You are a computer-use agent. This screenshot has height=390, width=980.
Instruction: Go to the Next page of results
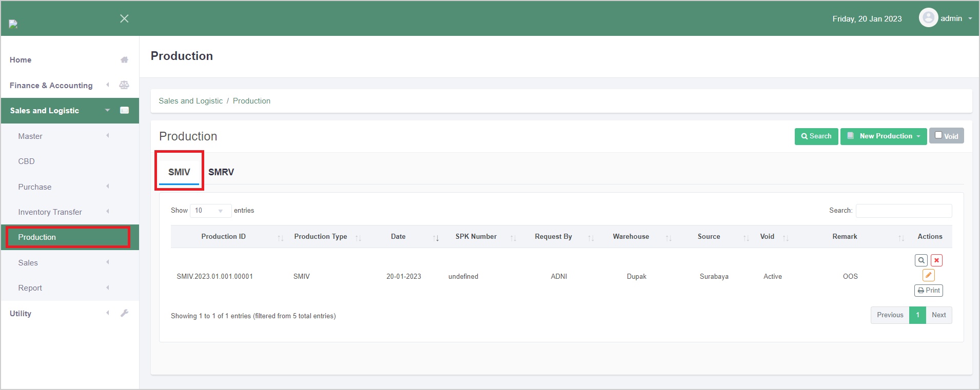pos(938,315)
